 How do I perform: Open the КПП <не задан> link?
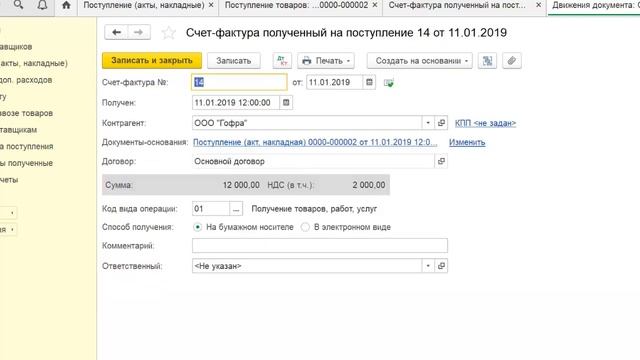point(485,123)
